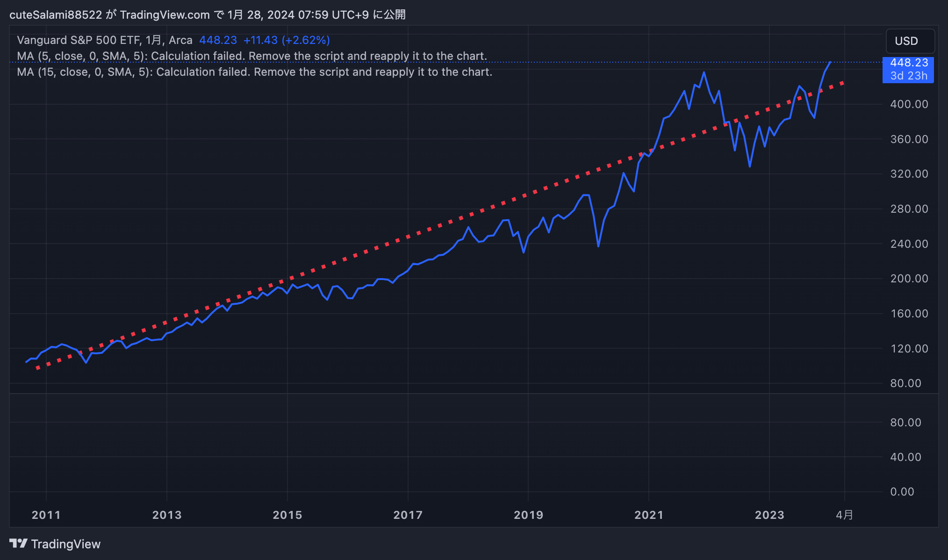Click the MA 5 calculation failed legend
The width and height of the screenshot is (948, 560).
[251, 56]
